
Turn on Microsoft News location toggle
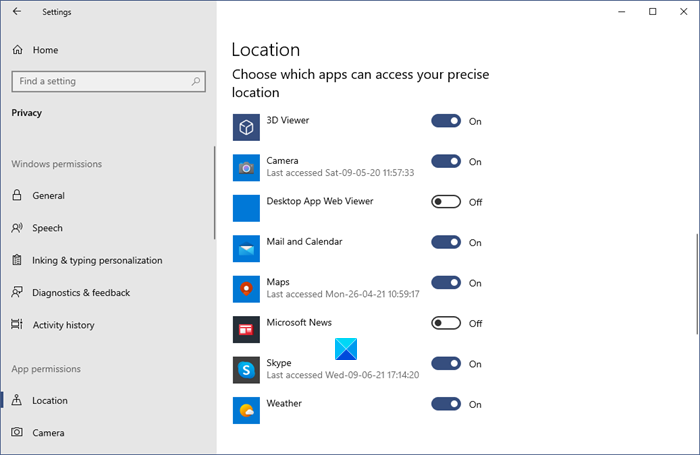point(446,323)
